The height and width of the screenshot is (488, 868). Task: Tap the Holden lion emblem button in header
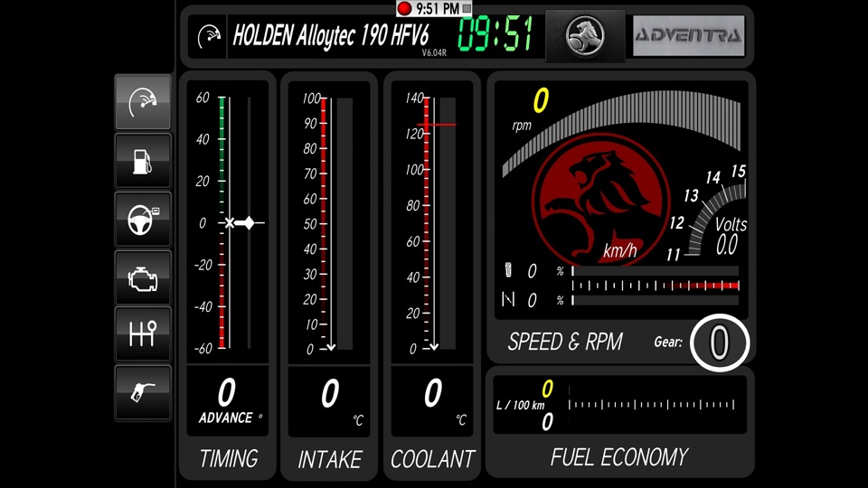(x=585, y=36)
